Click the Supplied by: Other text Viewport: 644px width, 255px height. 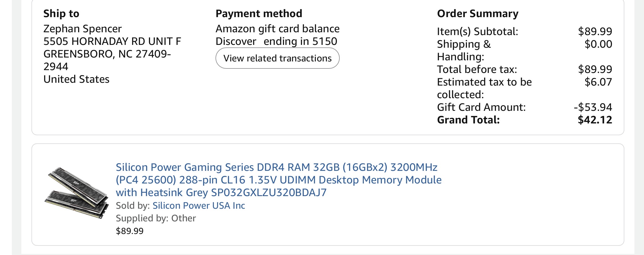[156, 218]
